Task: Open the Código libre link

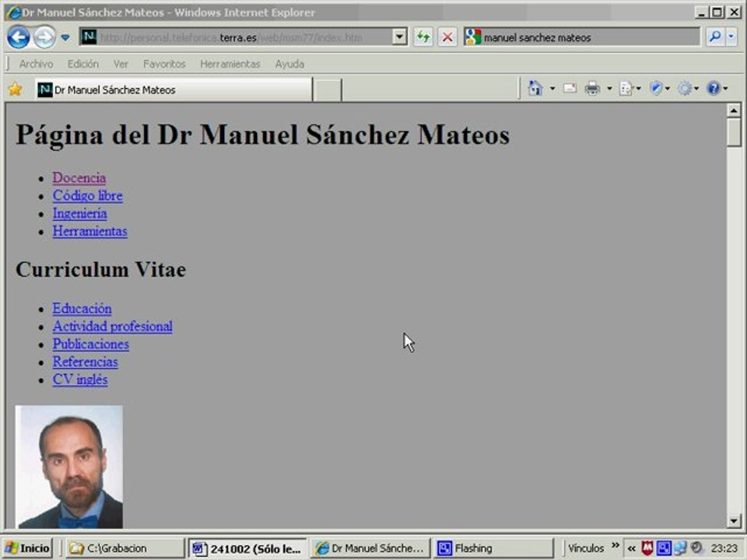Action: coord(88,196)
